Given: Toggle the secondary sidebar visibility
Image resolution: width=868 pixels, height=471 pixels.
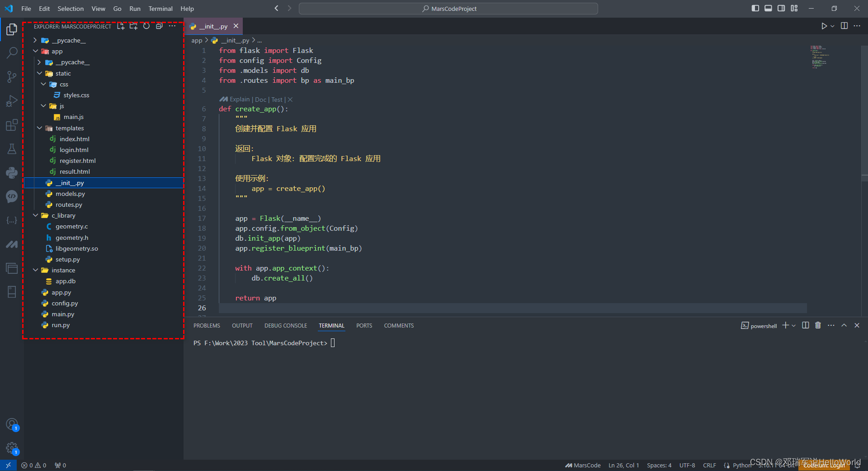Looking at the screenshot, I should (781, 8).
